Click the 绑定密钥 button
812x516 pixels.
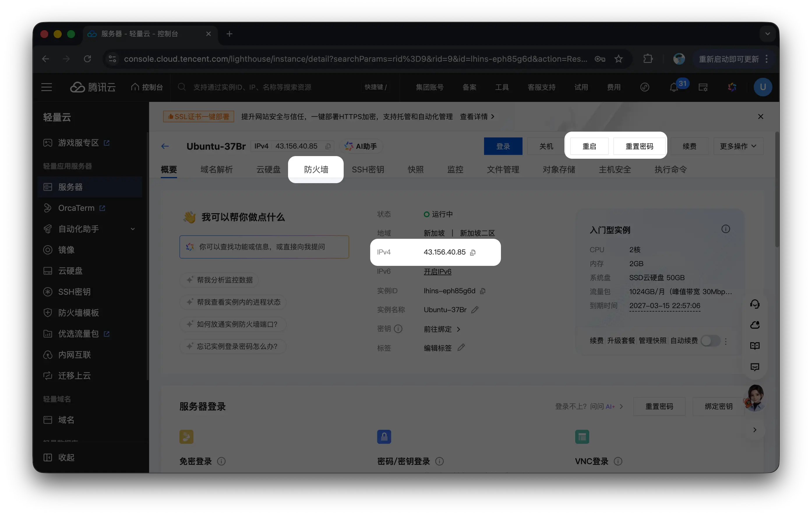pos(718,407)
